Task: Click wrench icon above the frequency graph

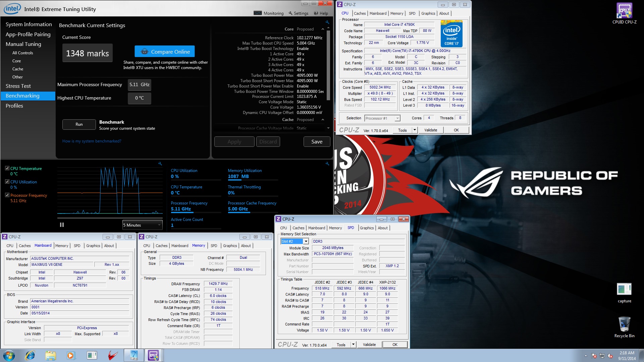Action: [x=160, y=164]
